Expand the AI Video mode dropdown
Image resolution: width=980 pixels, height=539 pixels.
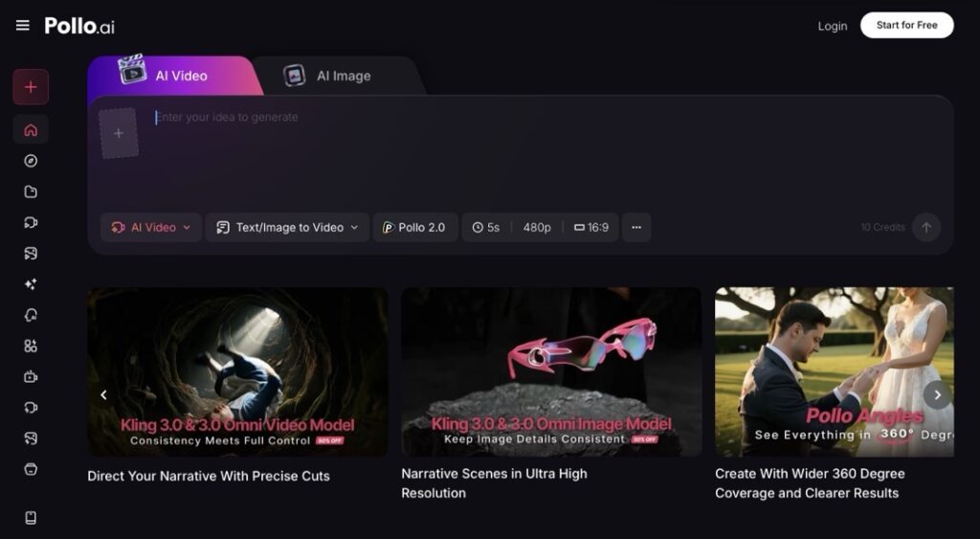[151, 228]
